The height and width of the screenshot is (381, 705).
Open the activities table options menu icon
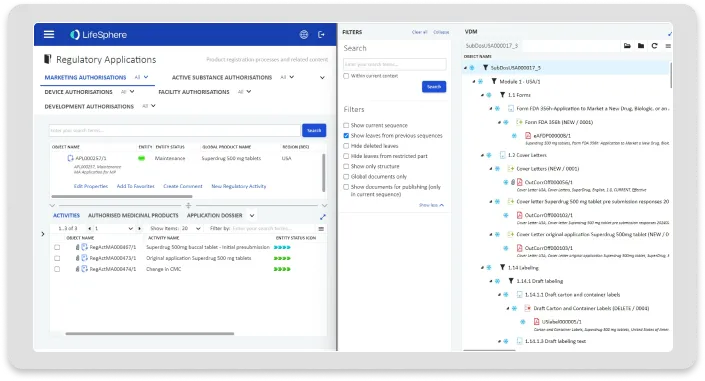pos(321,229)
